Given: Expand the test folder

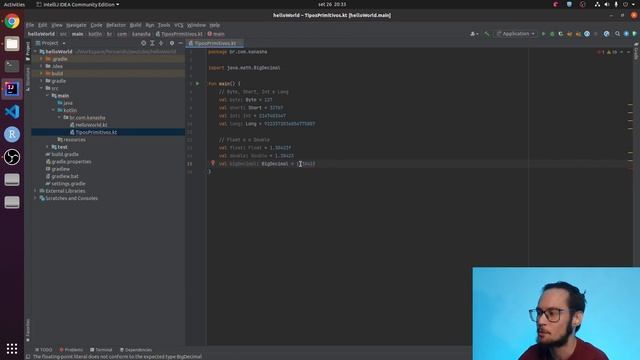Looking at the screenshot, I should point(47,147).
